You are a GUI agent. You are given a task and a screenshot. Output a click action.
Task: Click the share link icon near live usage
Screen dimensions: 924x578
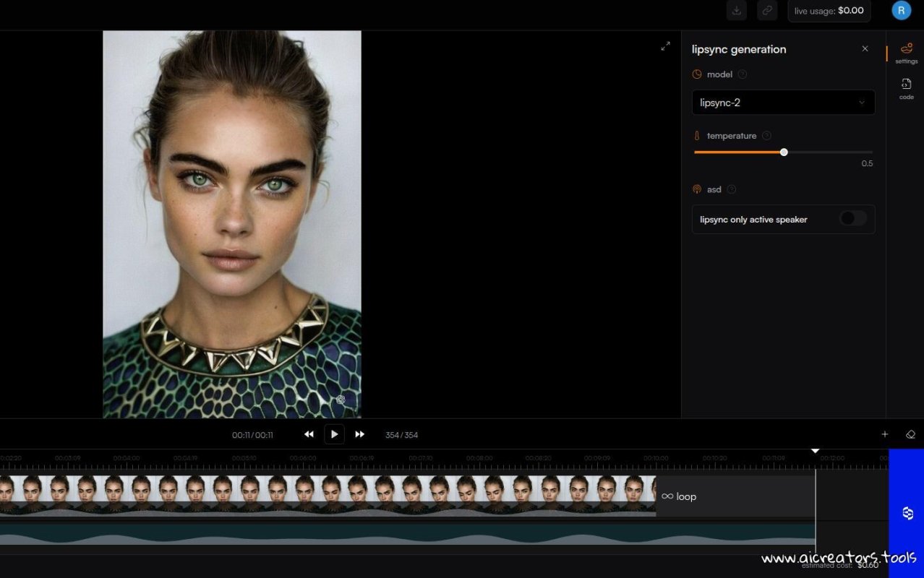[x=766, y=10]
